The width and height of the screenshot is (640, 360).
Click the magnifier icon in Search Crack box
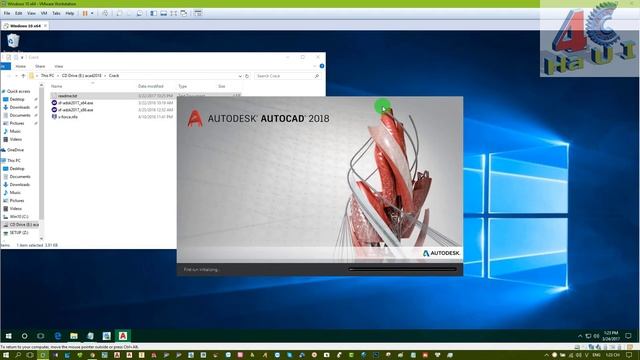(317, 76)
